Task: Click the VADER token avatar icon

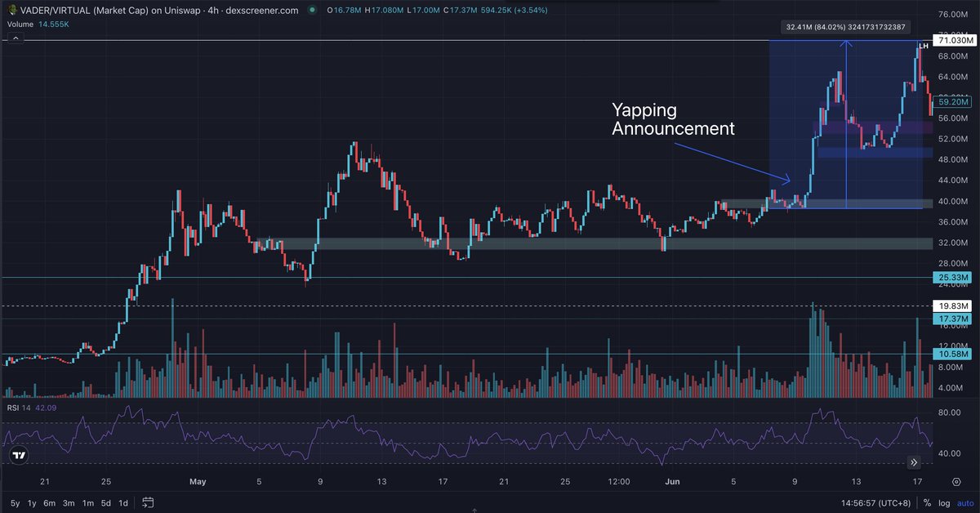Action: tap(12, 10)
